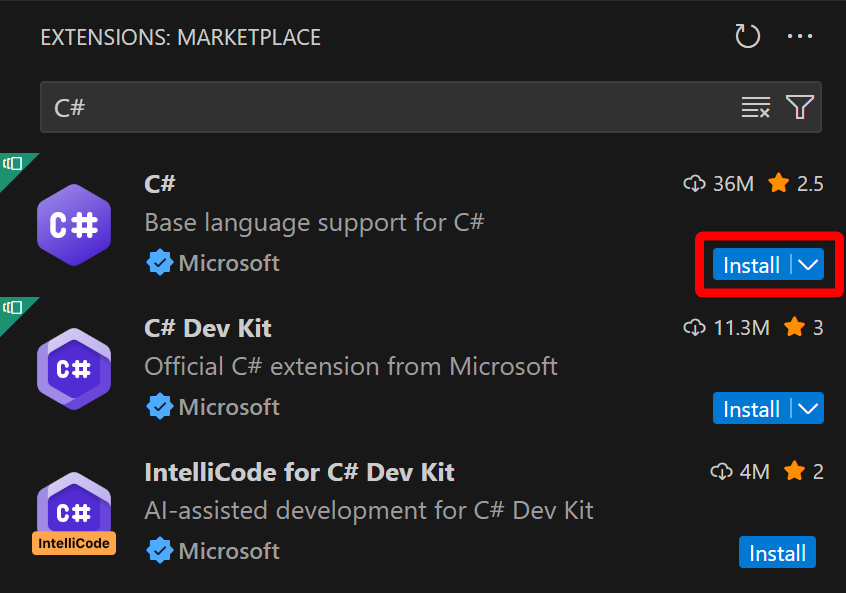846x593 pixels.
Task: Install IntelliCode for C# Dev Kit
Action: click(x=777, y=553)
